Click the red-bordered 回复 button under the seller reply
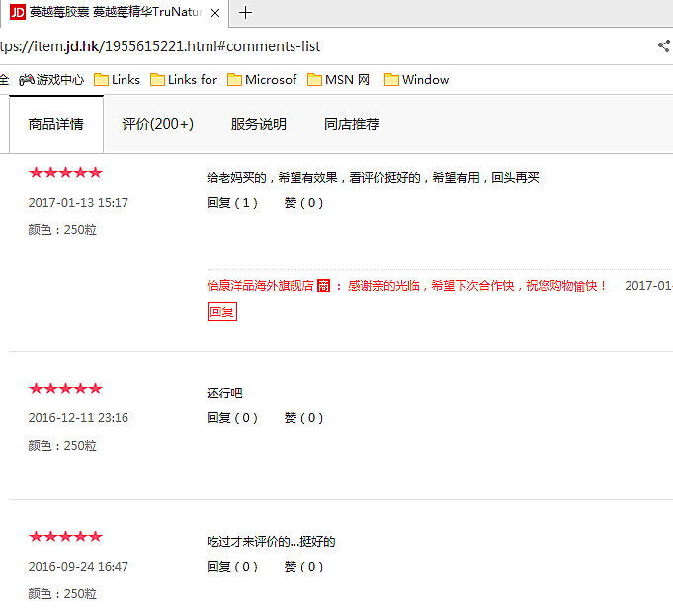Image resolution: width=673 pixels, height=616 pixels. click(x=221, y=312)
